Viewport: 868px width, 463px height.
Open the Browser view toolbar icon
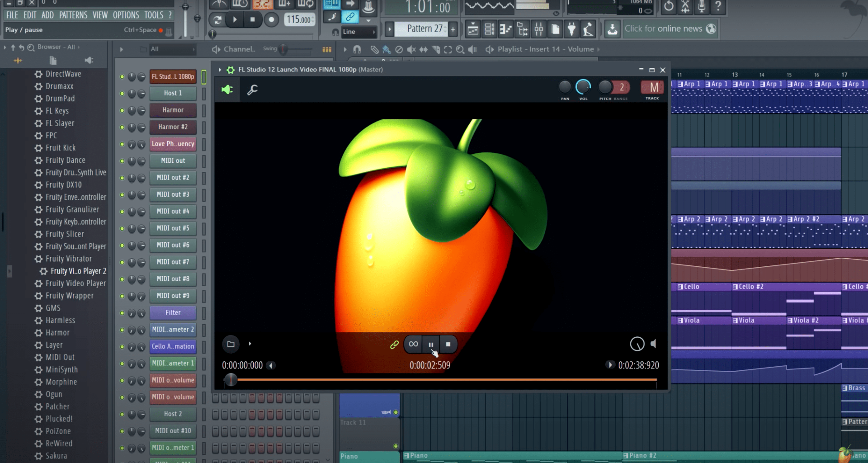coord(523,29)
